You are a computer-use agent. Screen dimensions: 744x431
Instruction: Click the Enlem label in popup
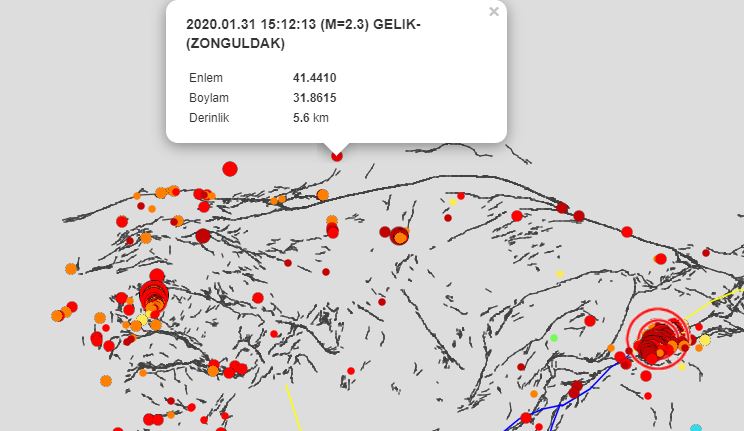click(205, 77)
